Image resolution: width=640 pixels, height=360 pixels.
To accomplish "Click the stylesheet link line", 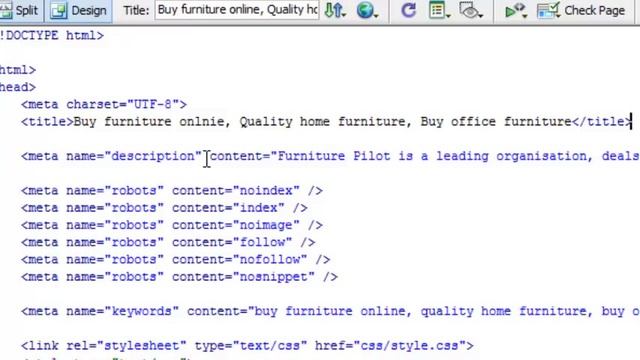I will click(x=247, y=346).
